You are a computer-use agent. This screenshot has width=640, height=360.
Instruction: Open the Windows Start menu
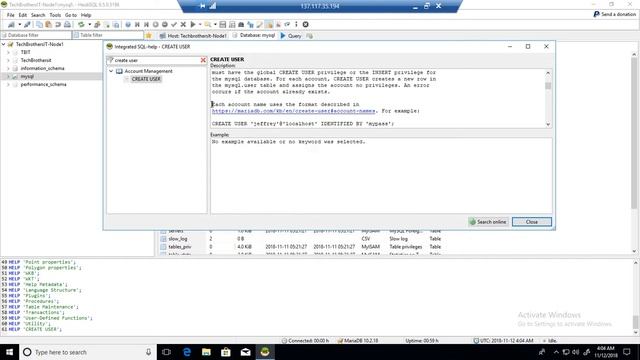pyautogui.click(x=9, y=352)
